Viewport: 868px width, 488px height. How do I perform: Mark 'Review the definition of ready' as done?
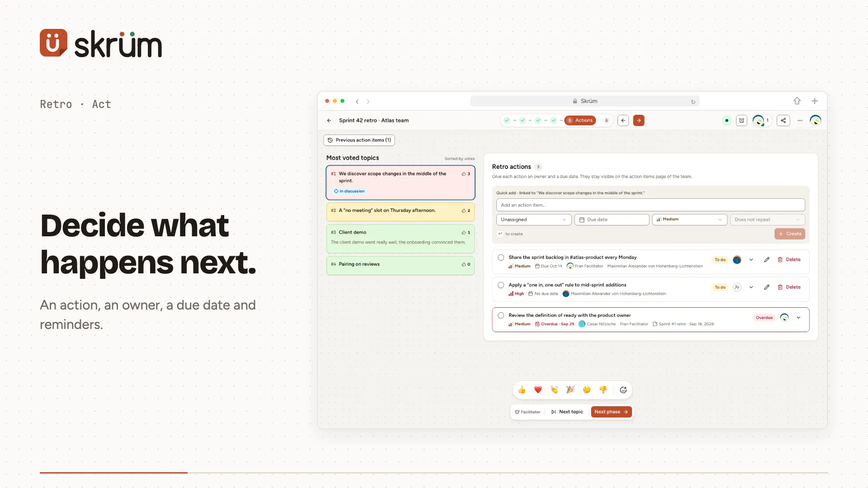point(501,315)
